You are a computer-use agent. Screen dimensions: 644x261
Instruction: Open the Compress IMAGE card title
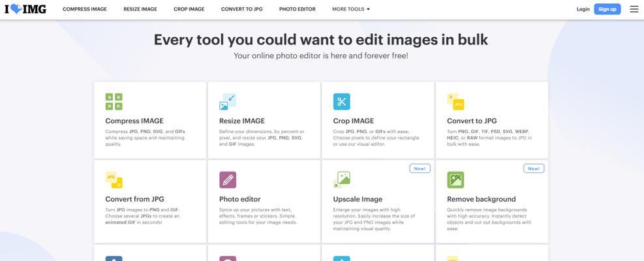(134, 121)
